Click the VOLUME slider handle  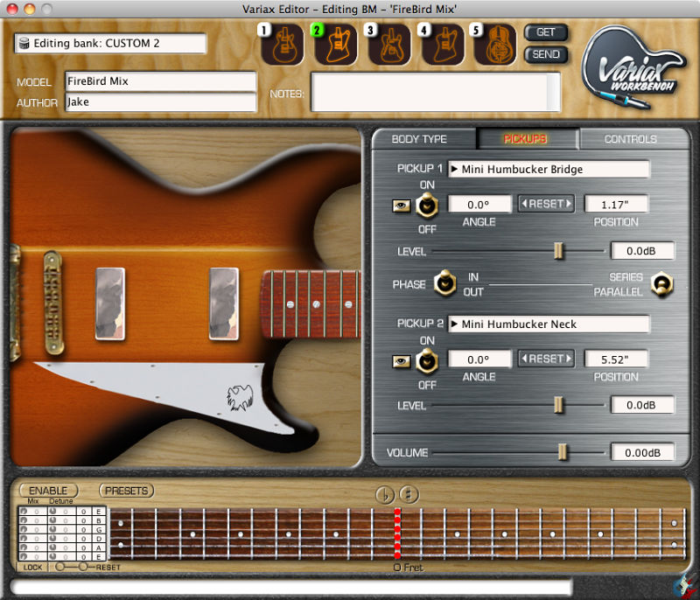tap(563, 452)
